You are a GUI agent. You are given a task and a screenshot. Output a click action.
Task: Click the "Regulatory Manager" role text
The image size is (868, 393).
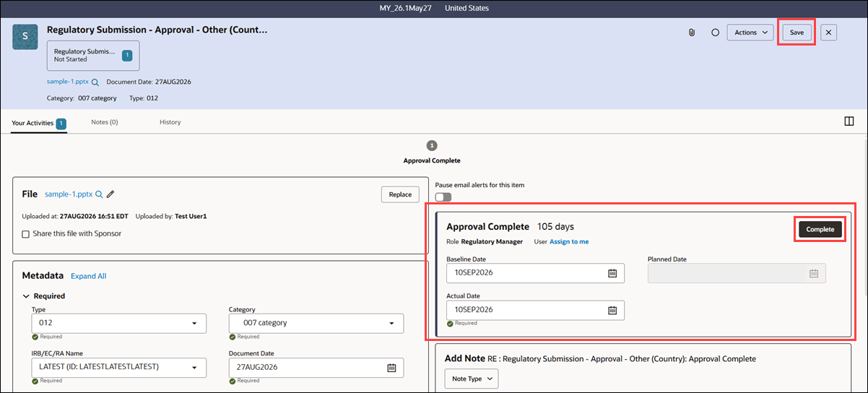pos(492,241)
